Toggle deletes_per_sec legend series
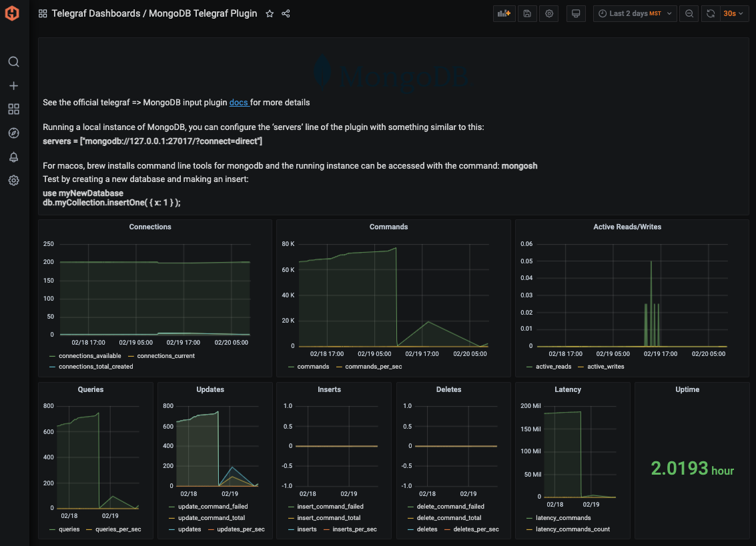 click(x=476, y=529)
